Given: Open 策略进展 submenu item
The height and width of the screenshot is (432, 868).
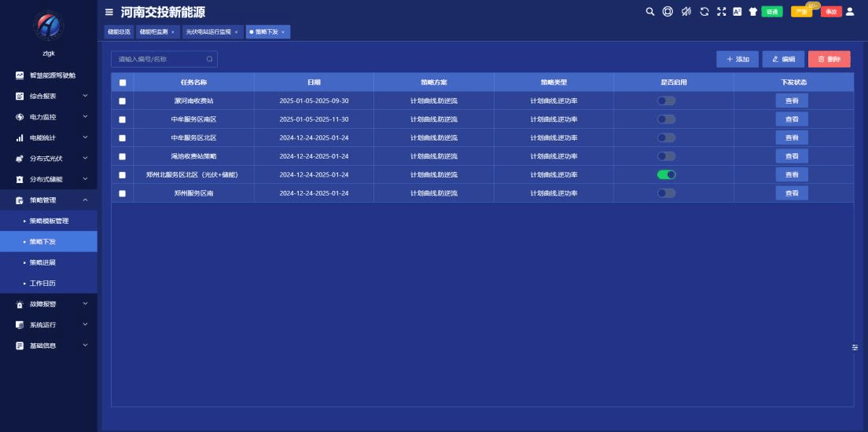Looking at the screenshot, I should pos(49,262).
